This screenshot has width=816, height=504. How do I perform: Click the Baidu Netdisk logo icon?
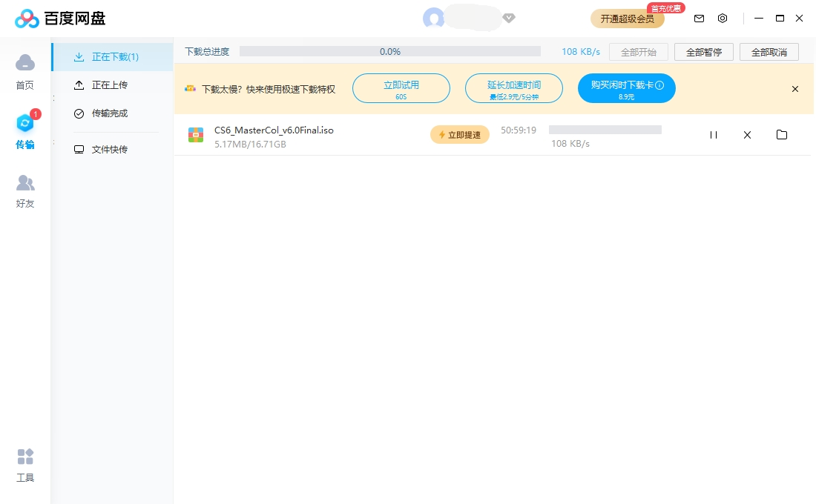[x=27, y=19]
